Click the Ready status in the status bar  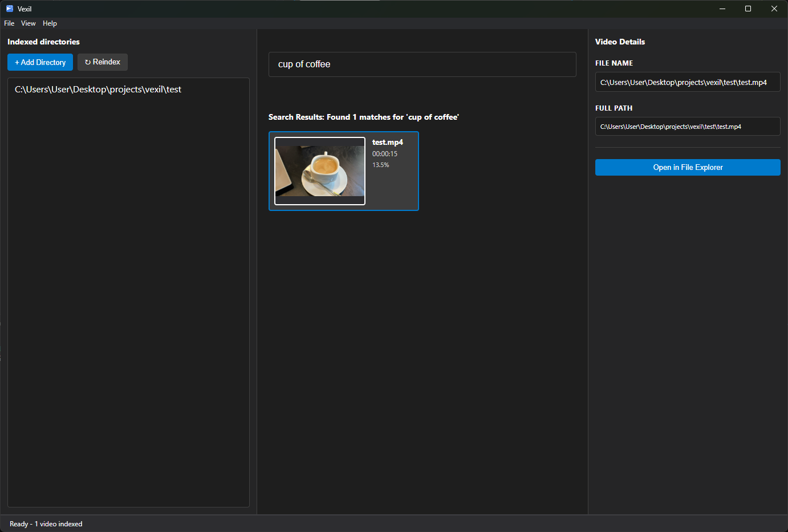coord(46,523)
